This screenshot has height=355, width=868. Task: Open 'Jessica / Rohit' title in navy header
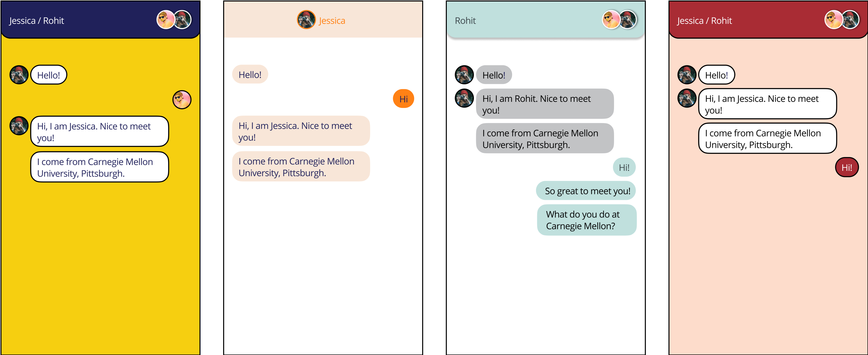pyautogui.click(x=36, y=20)
